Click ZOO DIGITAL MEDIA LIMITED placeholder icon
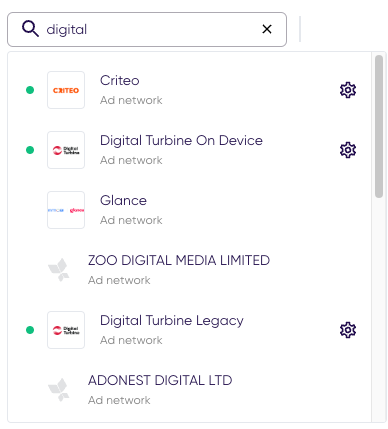The image size is (388, 429). point(59,270)
